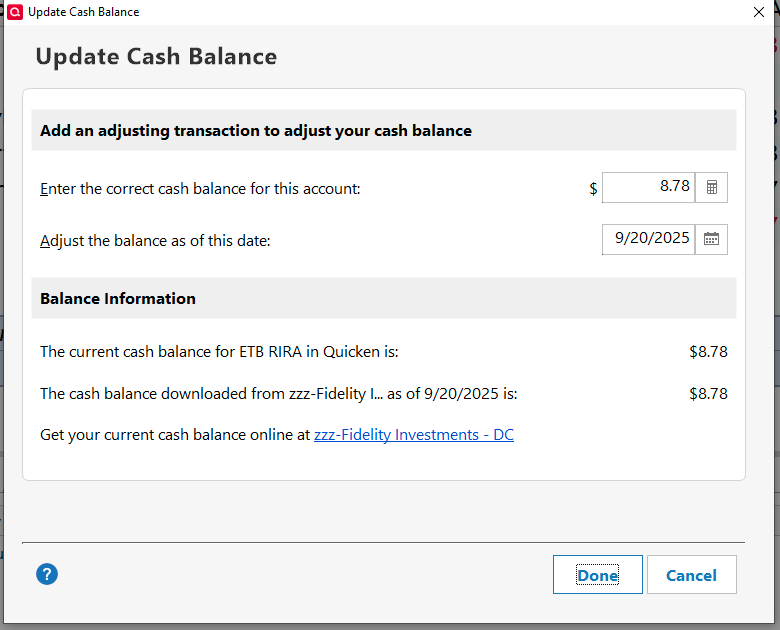
Task: Click the large 'Update Cash Balance' heading
Action: click(156, 56)
